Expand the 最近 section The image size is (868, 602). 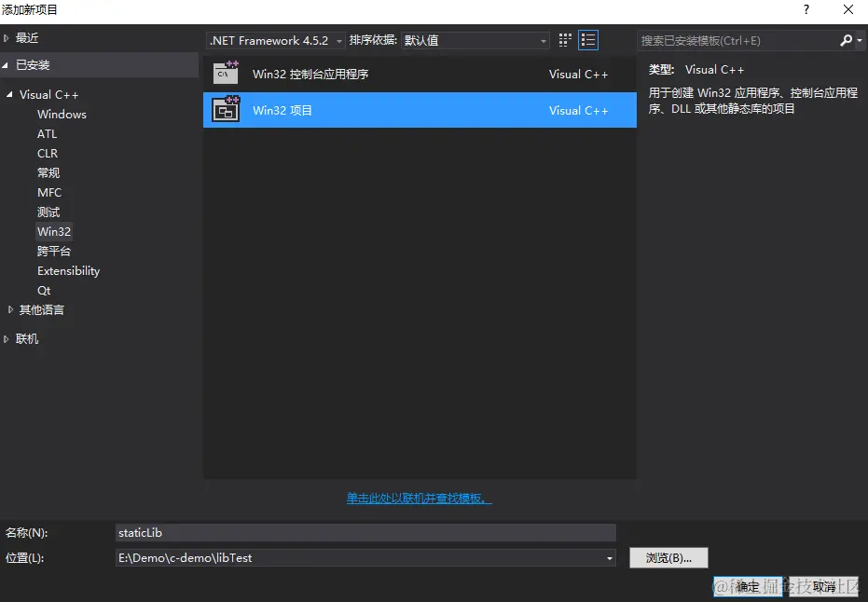coord(7,38)
